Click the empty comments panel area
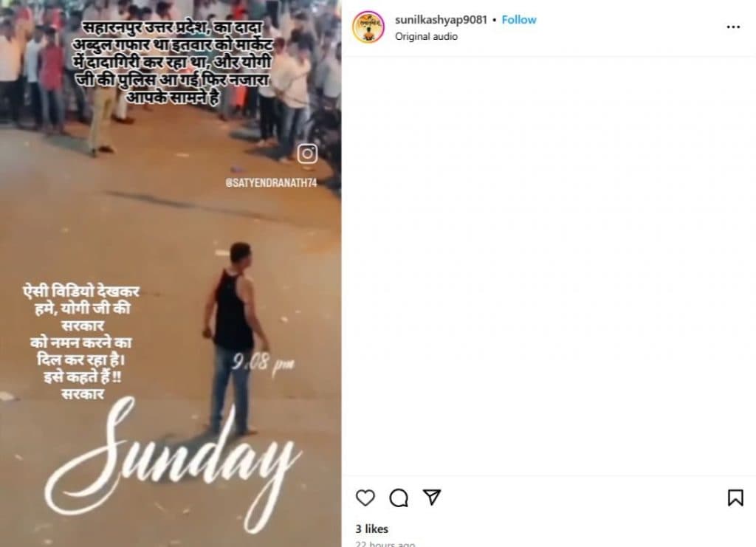This screenshot has width=756, height=547. point(549,265)
